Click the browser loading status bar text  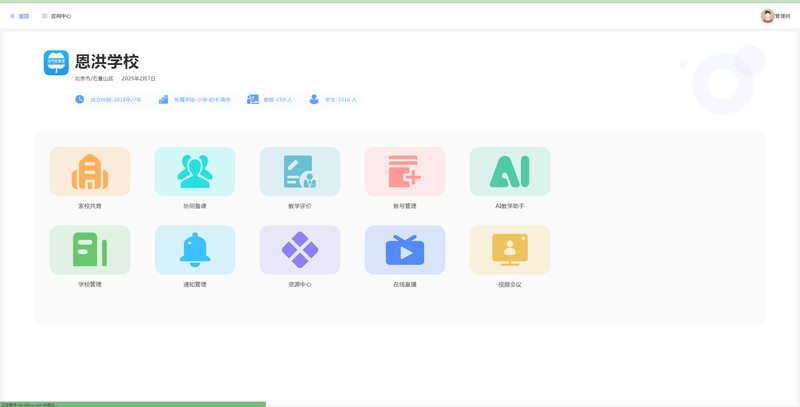(30, 404)
